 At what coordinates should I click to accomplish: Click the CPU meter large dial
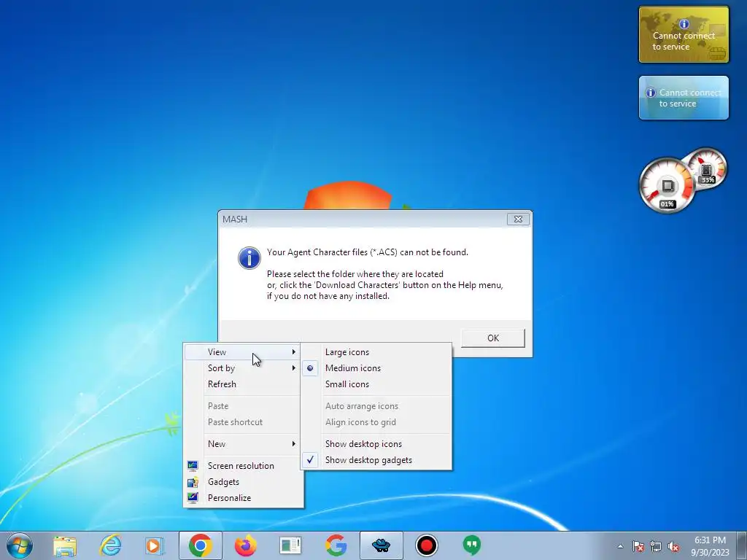[667, 185]
